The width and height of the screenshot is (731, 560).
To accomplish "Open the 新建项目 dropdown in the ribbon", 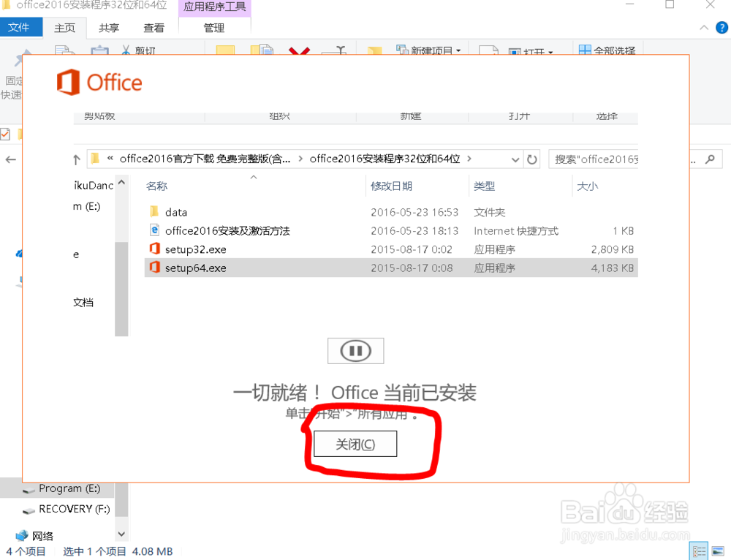I will [429, 50].
